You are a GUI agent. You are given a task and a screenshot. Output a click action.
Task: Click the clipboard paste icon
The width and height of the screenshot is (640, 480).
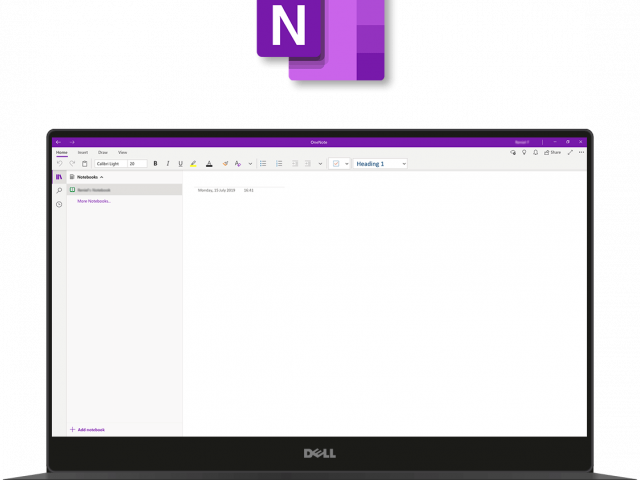[x=84, y=163]
